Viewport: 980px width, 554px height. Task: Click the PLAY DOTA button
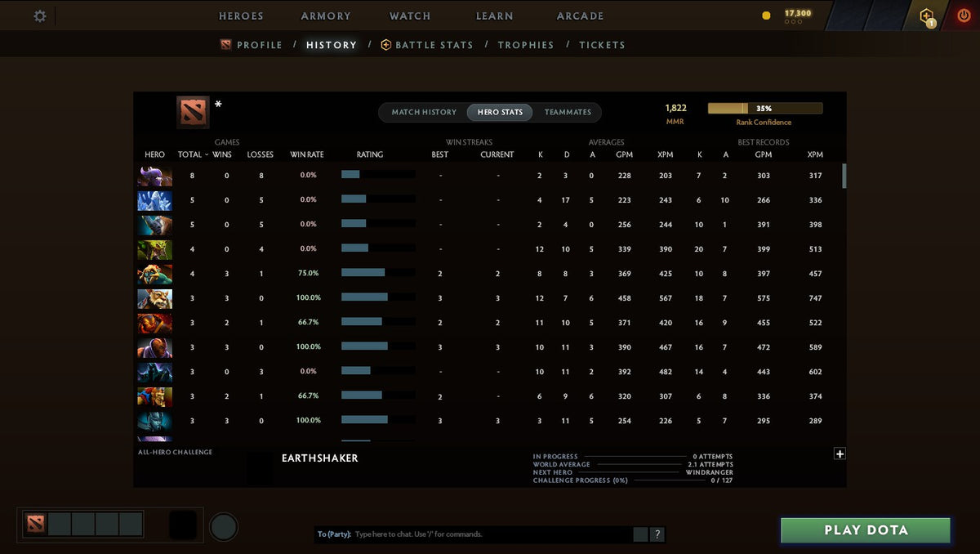tap(866, 530)
